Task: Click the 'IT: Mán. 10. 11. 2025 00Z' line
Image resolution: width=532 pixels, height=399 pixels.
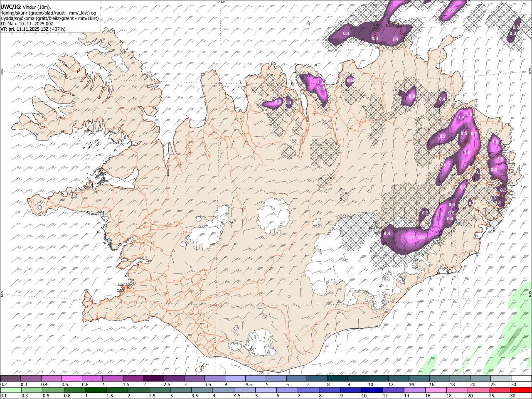Action: pos(27,24)
